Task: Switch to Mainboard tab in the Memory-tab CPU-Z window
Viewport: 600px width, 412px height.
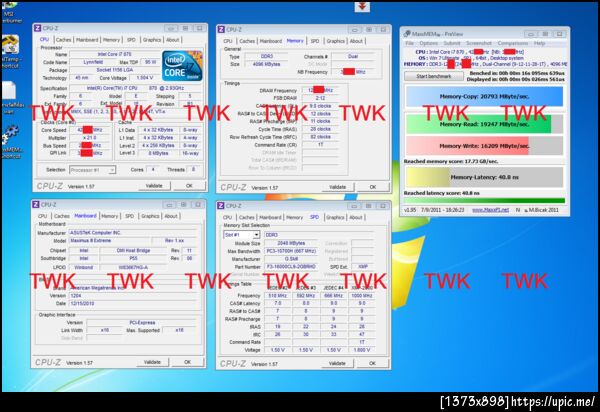Action: click(271, 41)
